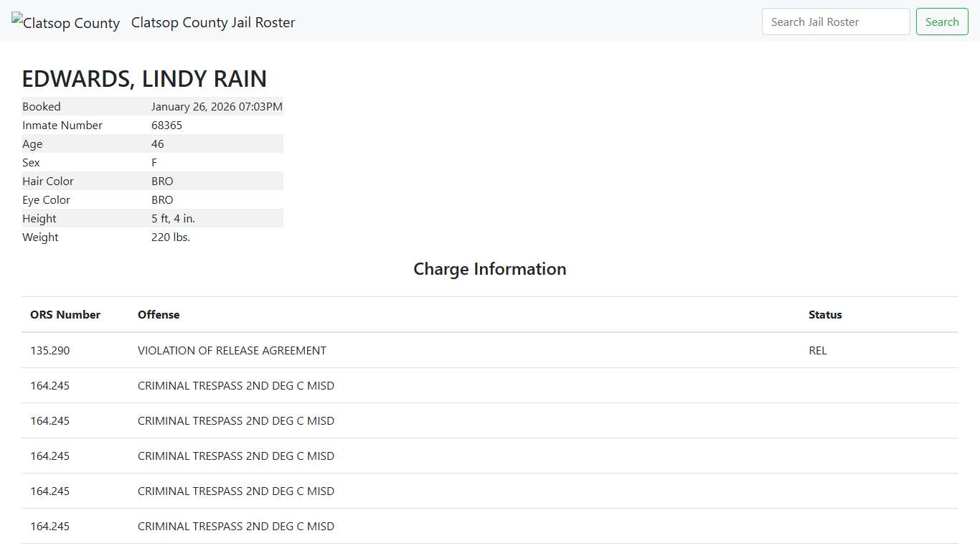
Task: Click the Offense column header
Action: [x=159, y=314]
